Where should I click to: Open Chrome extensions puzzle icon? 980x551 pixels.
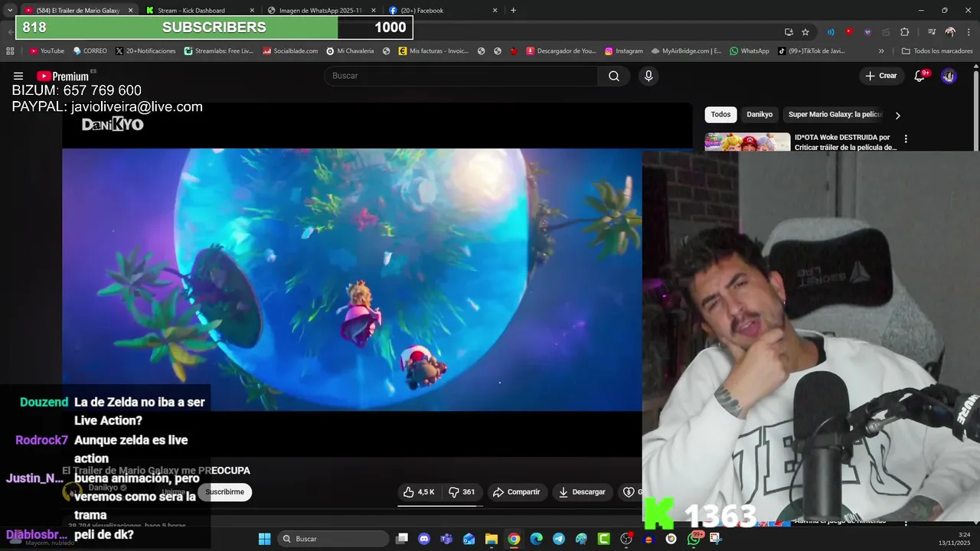tap(904, 32)
